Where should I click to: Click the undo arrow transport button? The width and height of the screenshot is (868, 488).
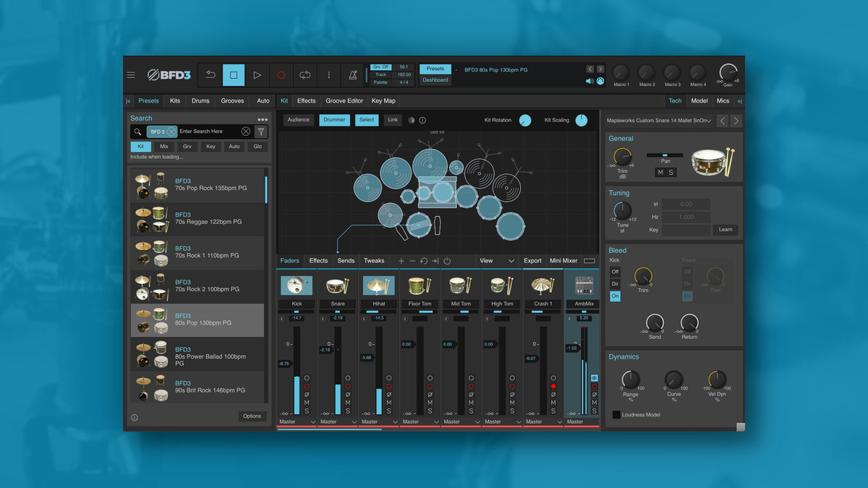click(x=210, y=74)
